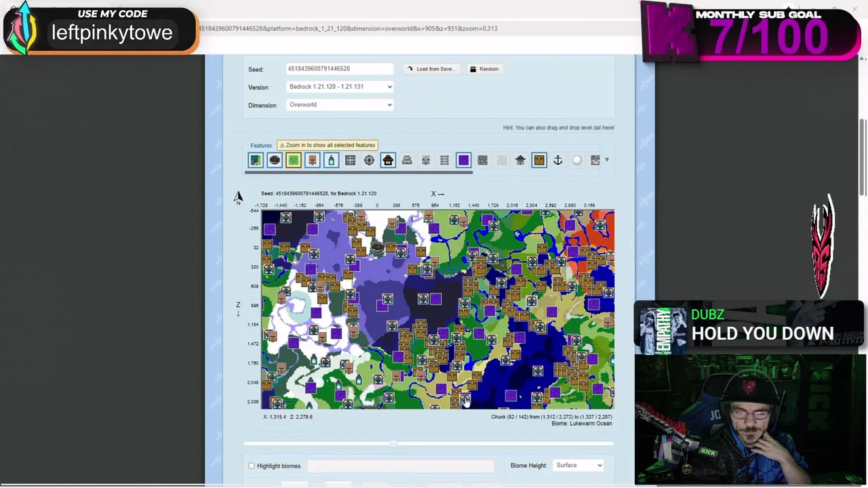Viewport: 868px width, 488px height.
Task: Open the Dimension dropdown
Action: [x=340, y=105]
